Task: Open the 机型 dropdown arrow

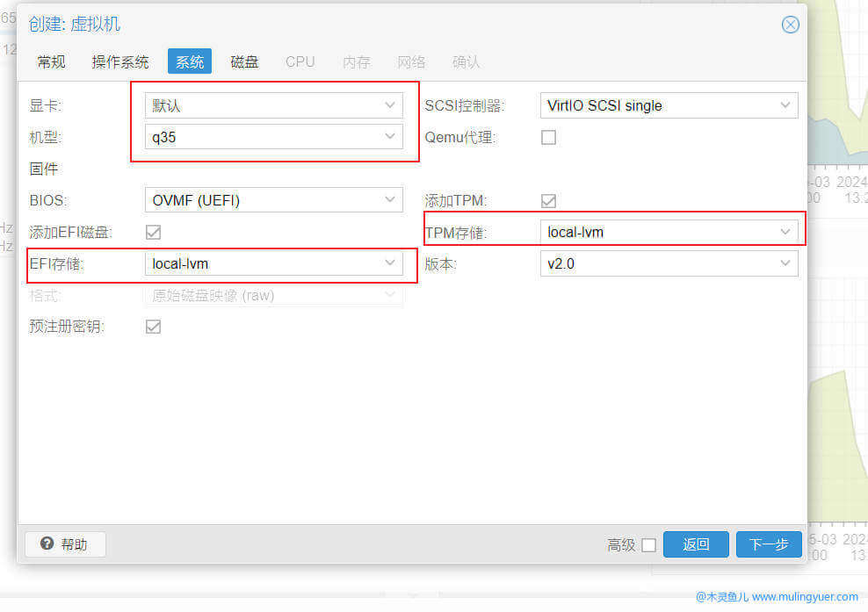Action: (389, 136)
